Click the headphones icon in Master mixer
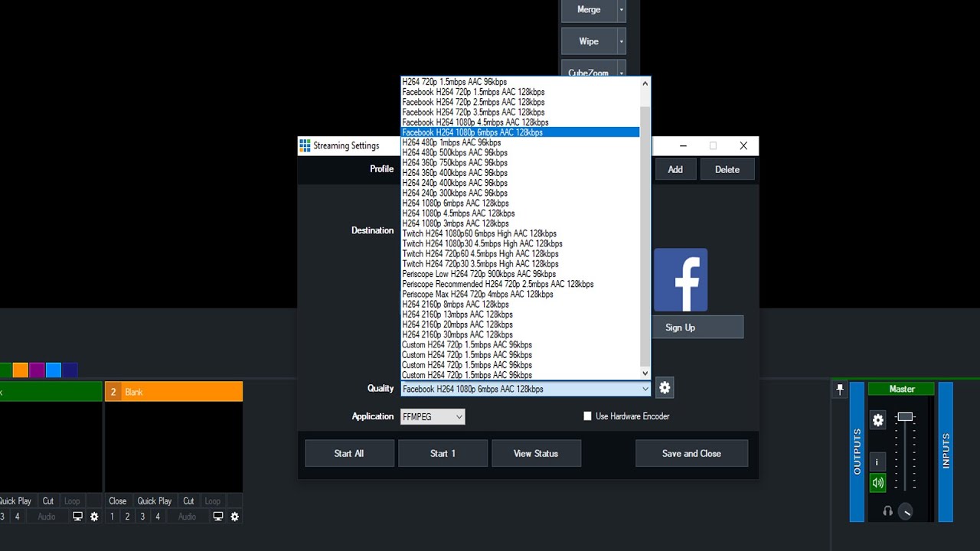This screenshot has width=980, height=551. click(x=887, y=511)
